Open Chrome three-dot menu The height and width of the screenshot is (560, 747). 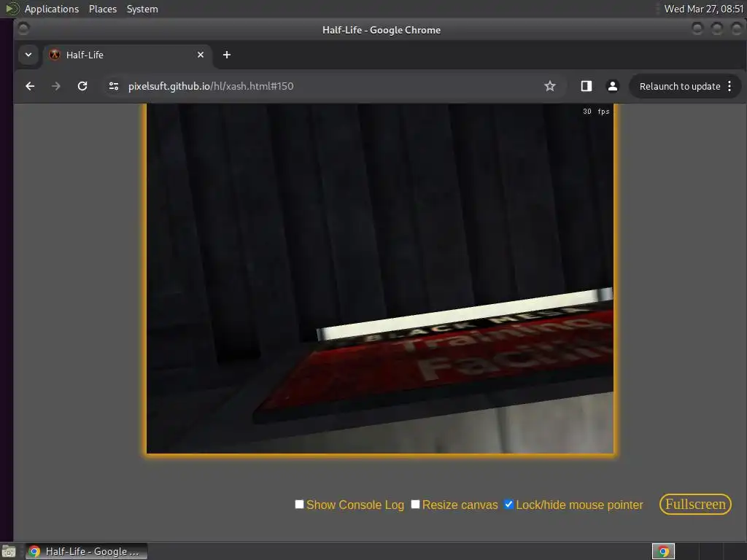click(729, 86)
